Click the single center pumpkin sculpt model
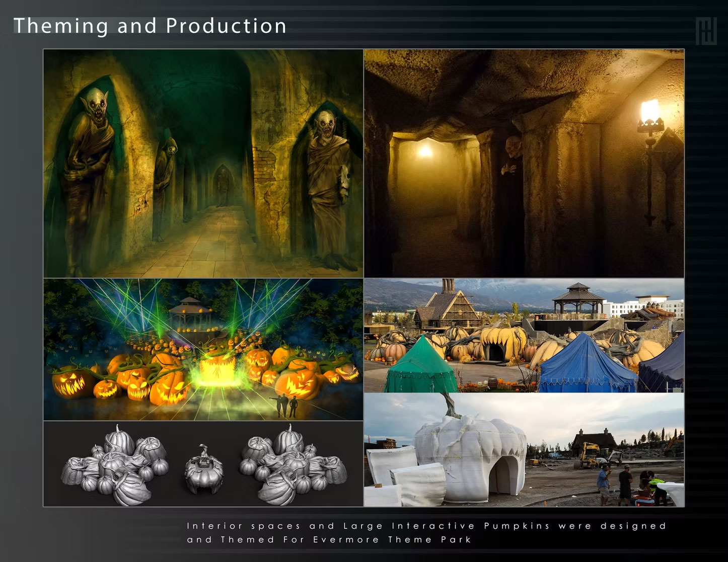The height and width of the screenshot is (562, 728). tap(203, 465)
